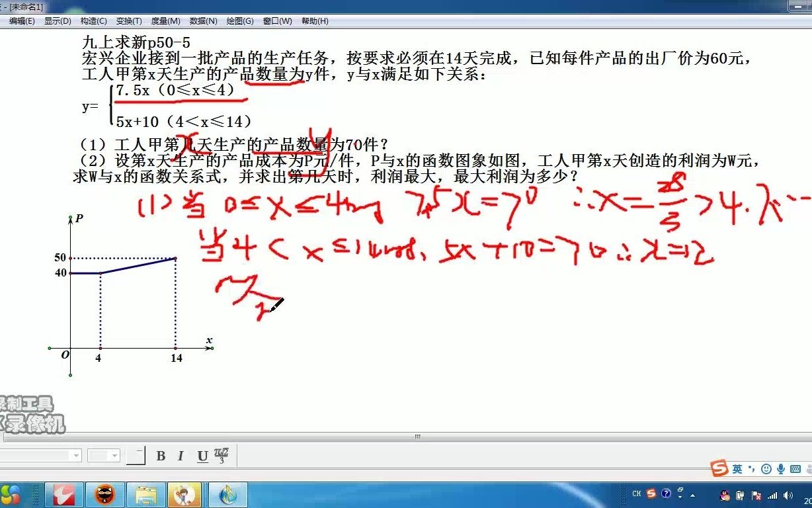Toggle italic formatting with the I button
812x508 pixels.
point(180,456)
